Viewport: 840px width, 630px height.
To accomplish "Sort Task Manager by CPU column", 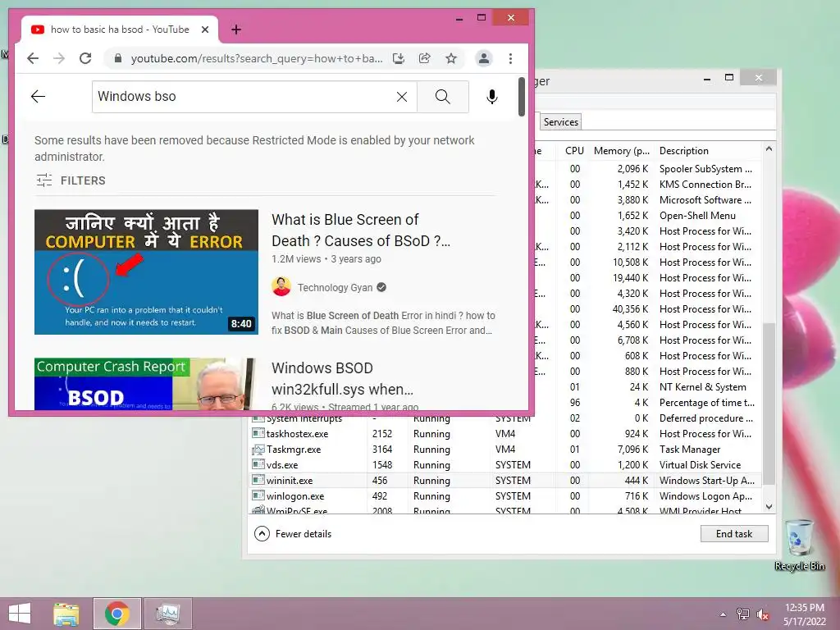I will pos(574,151).
